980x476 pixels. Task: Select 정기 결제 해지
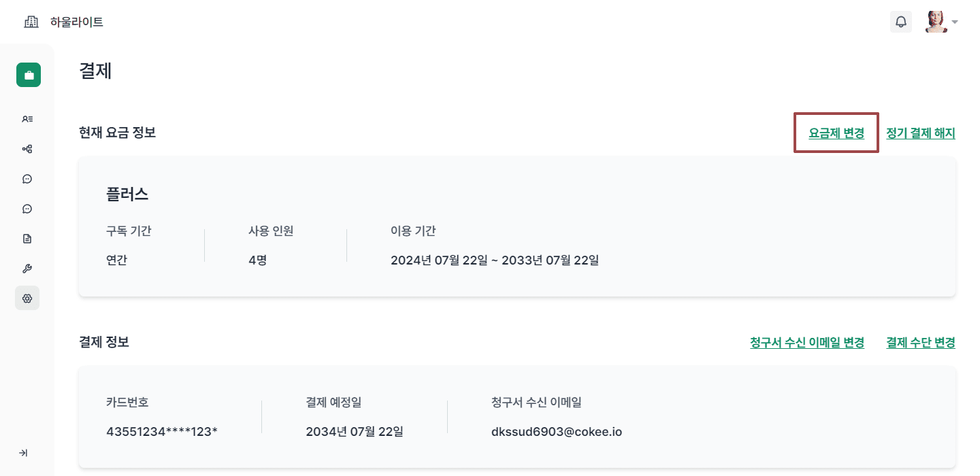coord(920,133)
